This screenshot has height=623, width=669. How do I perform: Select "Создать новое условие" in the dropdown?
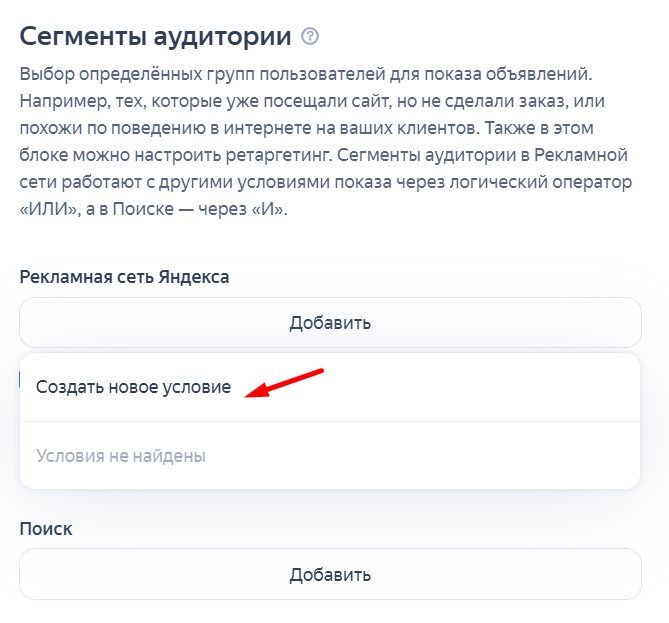[x=134, y=387]
